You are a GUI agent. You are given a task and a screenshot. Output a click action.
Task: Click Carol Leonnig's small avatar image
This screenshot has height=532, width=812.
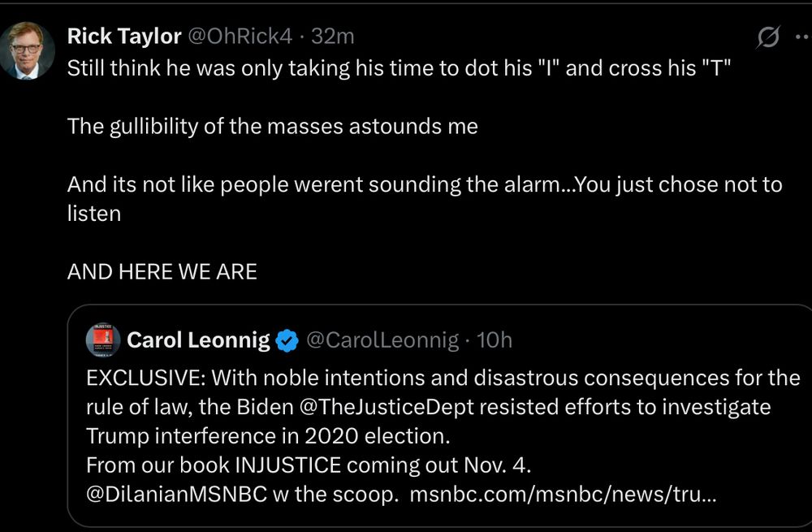pyautogui.click(x=103, y=340)
